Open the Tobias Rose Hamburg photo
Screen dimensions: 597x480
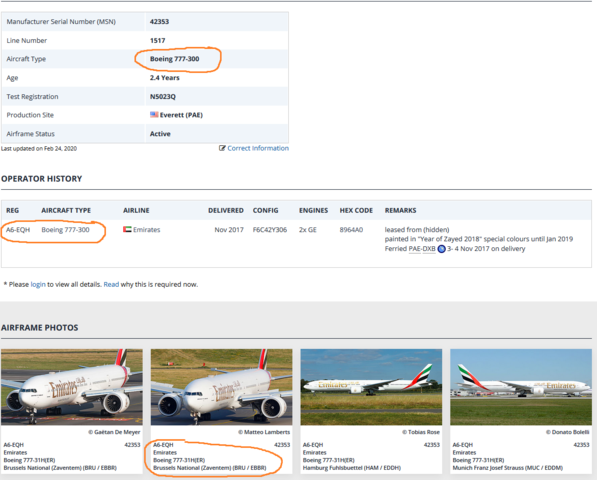[371, 387]
